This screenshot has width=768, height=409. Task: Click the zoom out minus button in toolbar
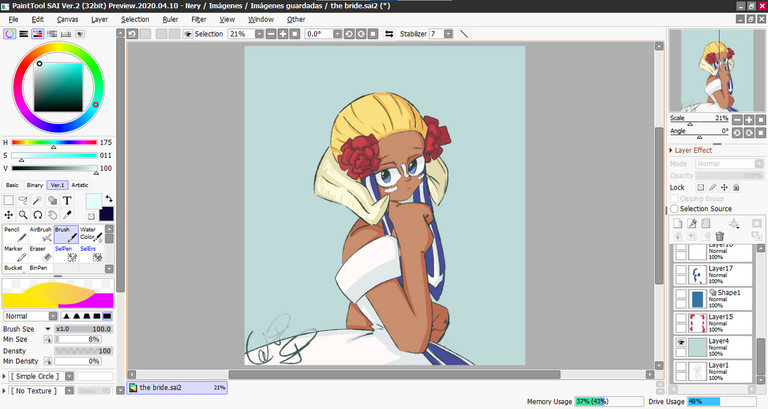click(271, 34)
